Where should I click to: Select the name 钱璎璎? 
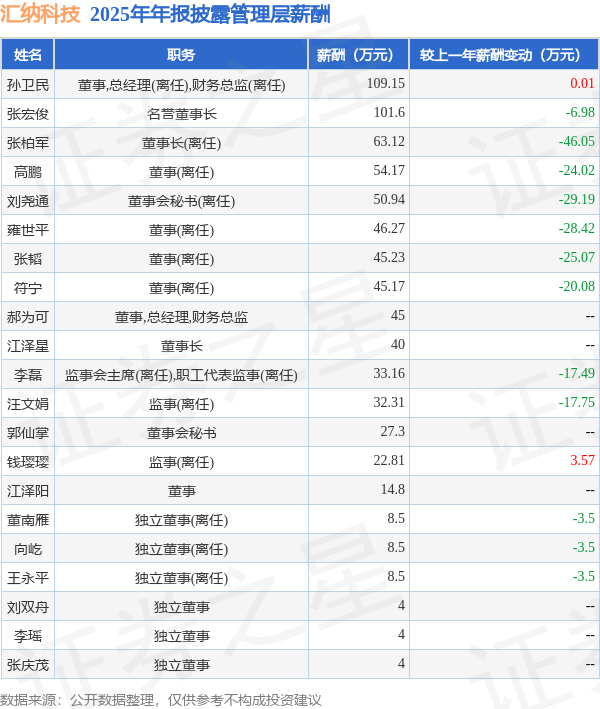pyautogui.click(x=28, y=462)
